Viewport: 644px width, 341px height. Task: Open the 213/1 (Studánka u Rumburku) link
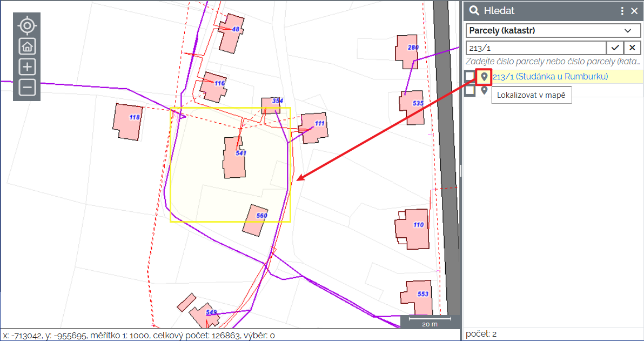pyautogui.click(x=550, y=77)
